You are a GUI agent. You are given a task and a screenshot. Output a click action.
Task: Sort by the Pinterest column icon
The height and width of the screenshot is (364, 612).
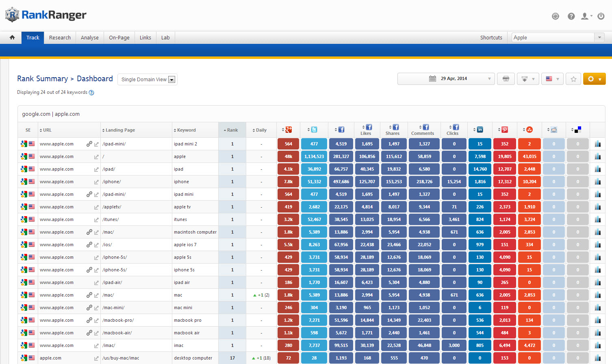pyautogui.click(x=504, y=130)
